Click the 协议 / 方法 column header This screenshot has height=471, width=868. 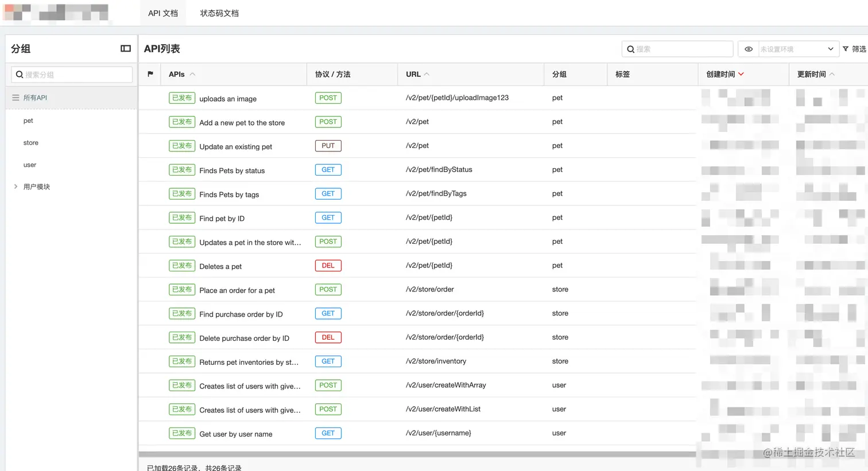[332, 74]
